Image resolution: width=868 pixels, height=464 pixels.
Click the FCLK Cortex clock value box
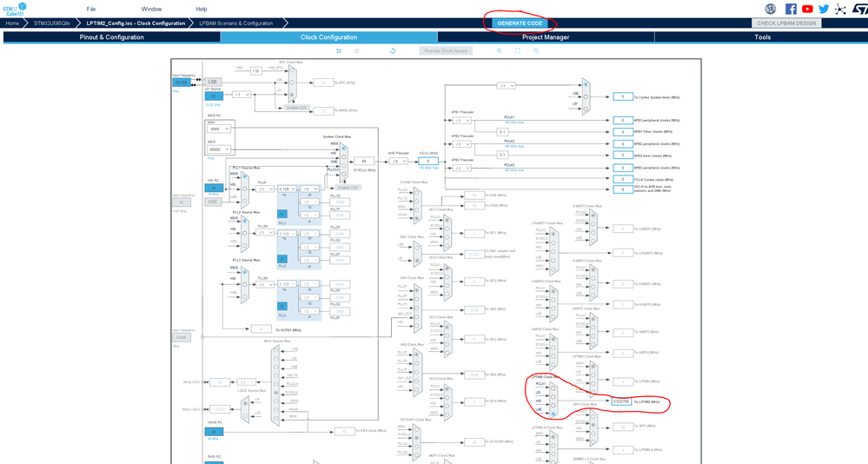click(x=623, y=179)
